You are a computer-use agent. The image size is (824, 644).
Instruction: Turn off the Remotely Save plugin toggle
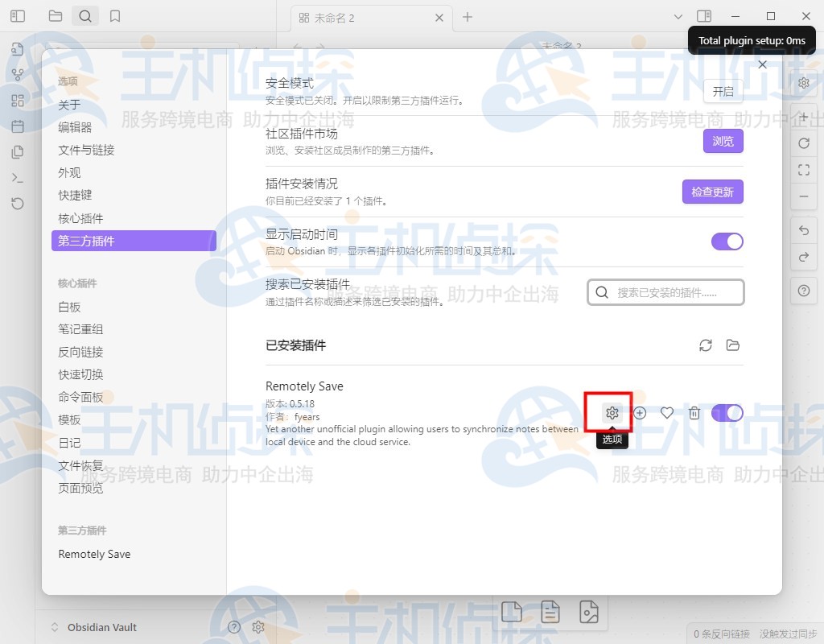point(727,412)
